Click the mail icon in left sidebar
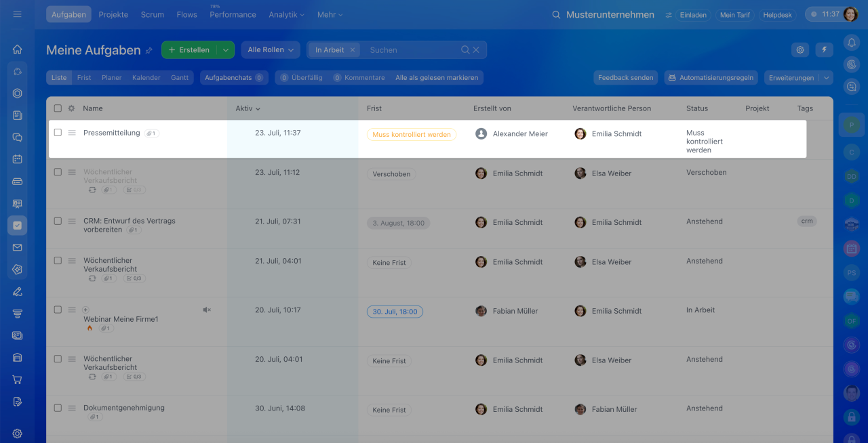The height and width of the screenshot is (443, 868). pos(18,247)
